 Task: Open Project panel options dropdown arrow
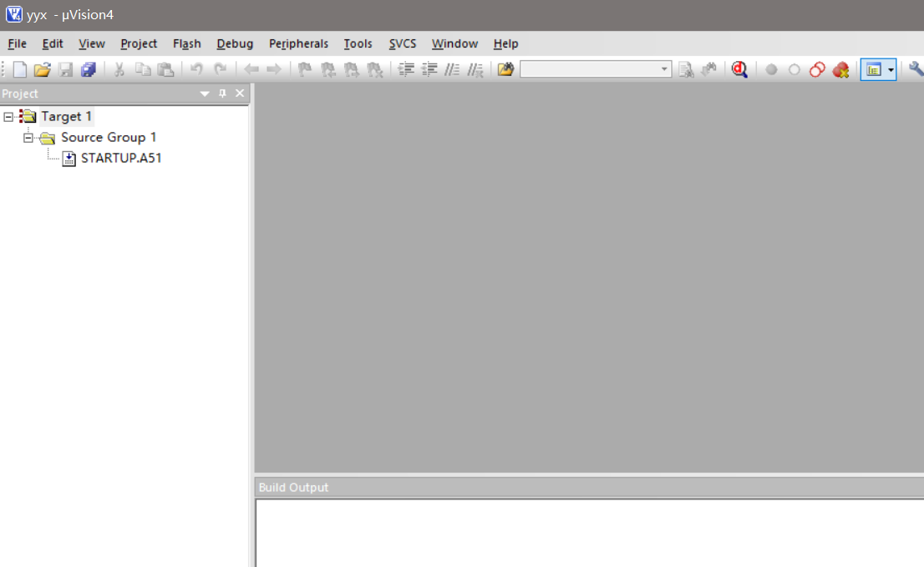point(205,94)
